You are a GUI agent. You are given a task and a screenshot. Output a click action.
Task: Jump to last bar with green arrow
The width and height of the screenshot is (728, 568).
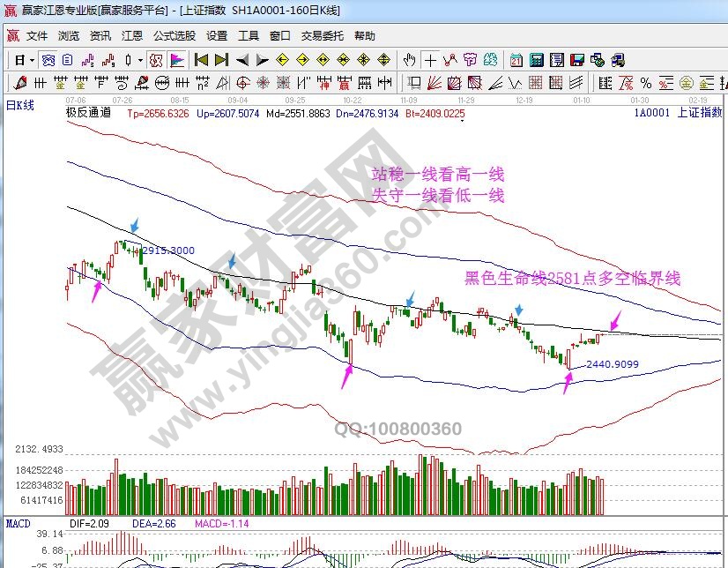click(x=220, y=60)
